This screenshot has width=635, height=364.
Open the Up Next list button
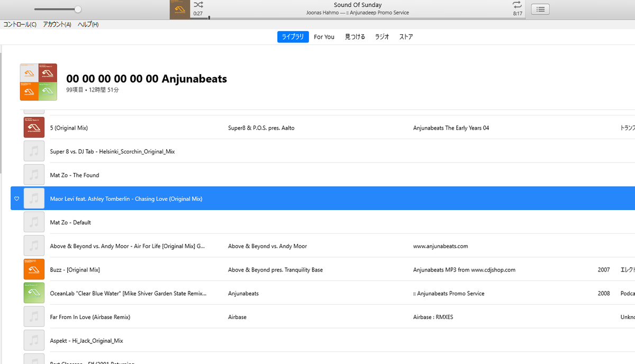[540, 9]
